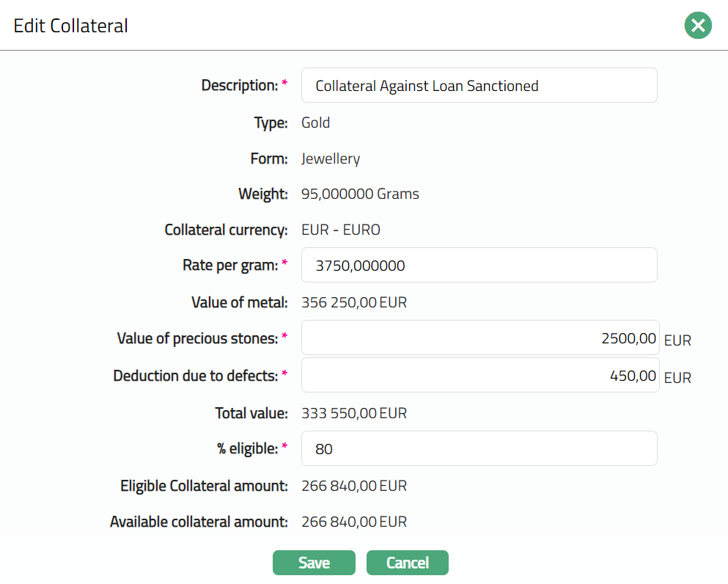
Task: Close the Edit Collateral dialog with green X
Action: pos(698,26)
